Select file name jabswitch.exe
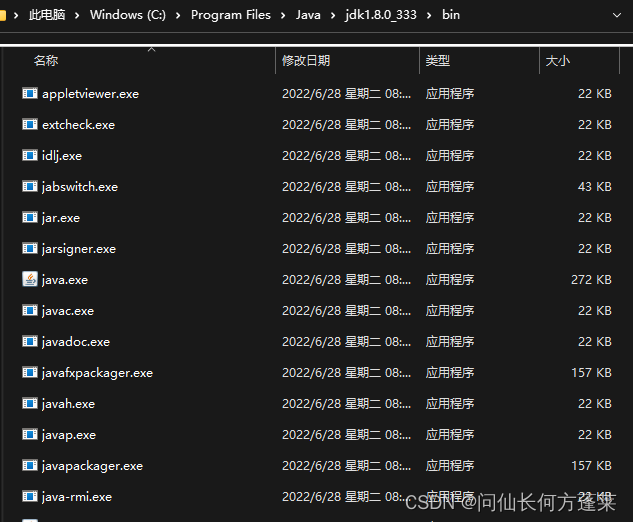Viewport: 633px width, 522px height. [x=80, y=187]
